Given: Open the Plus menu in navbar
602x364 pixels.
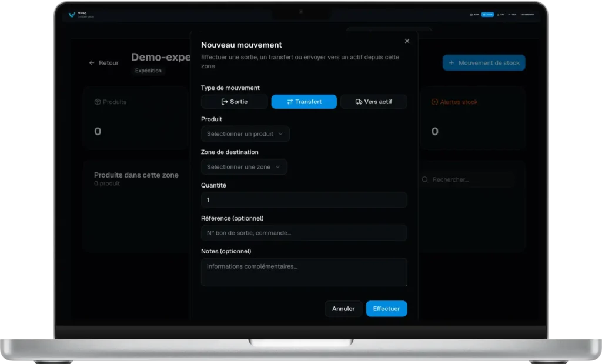Looking at the screenshot, I should (512, 15).
